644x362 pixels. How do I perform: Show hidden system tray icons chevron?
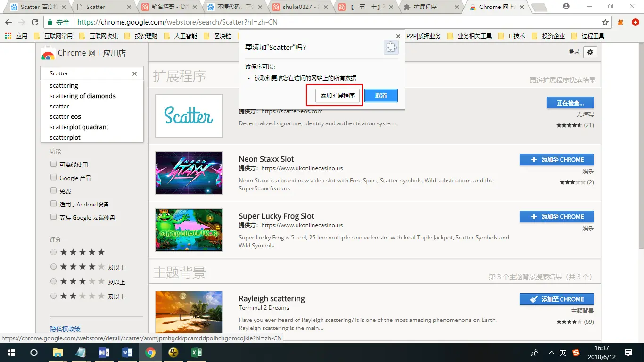(551, 352)
